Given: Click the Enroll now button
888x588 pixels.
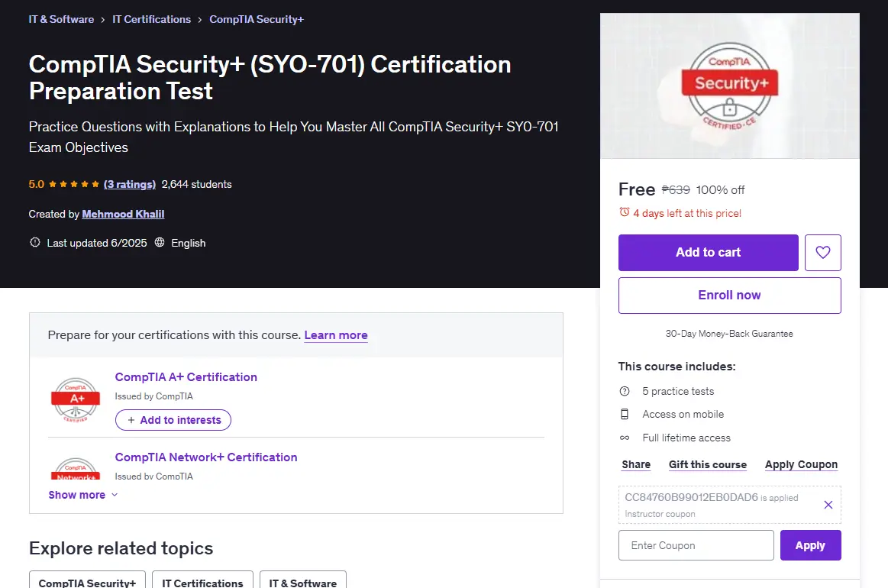Looking at the screenshot, I should 729,295.
